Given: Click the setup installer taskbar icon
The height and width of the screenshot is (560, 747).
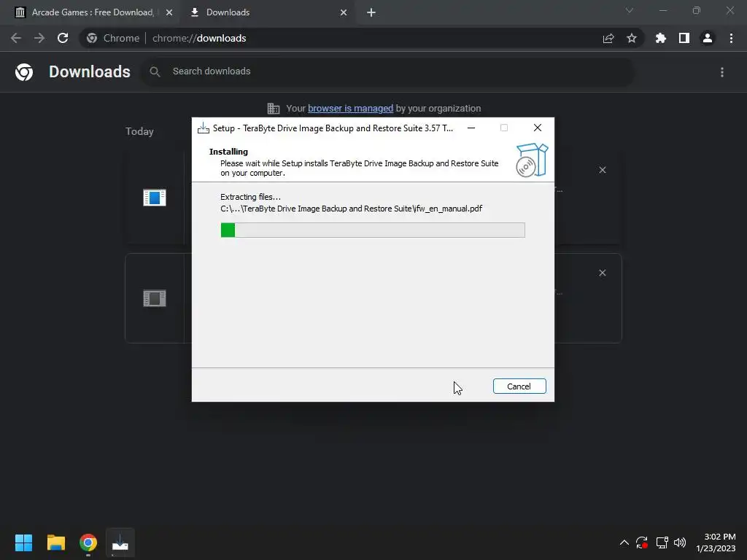Looking at the screenshot, I should pos(120,542).
